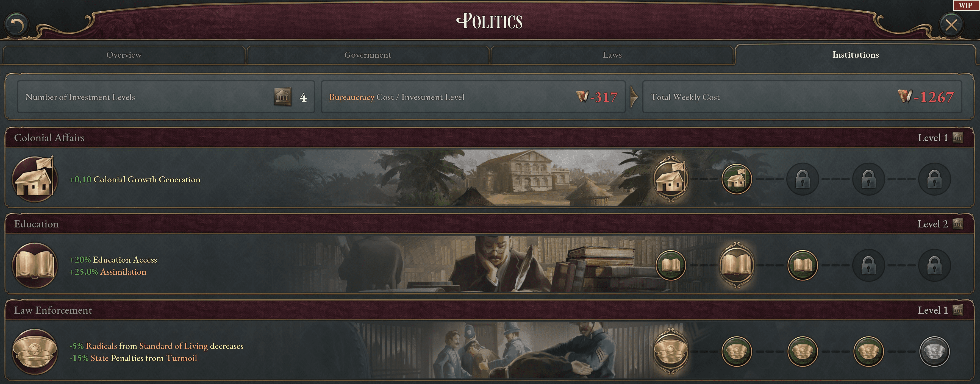Raise Education to investment level 3
Screen dimensions: 980x384
[x=802, y=265]
